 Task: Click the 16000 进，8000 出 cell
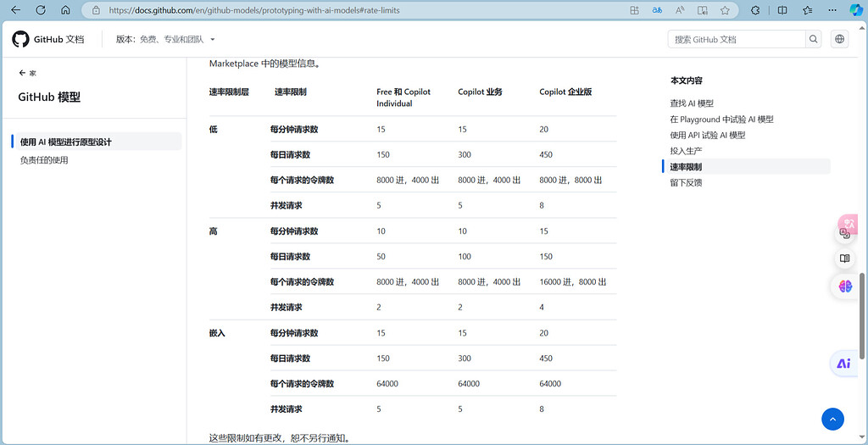(572, 281)
